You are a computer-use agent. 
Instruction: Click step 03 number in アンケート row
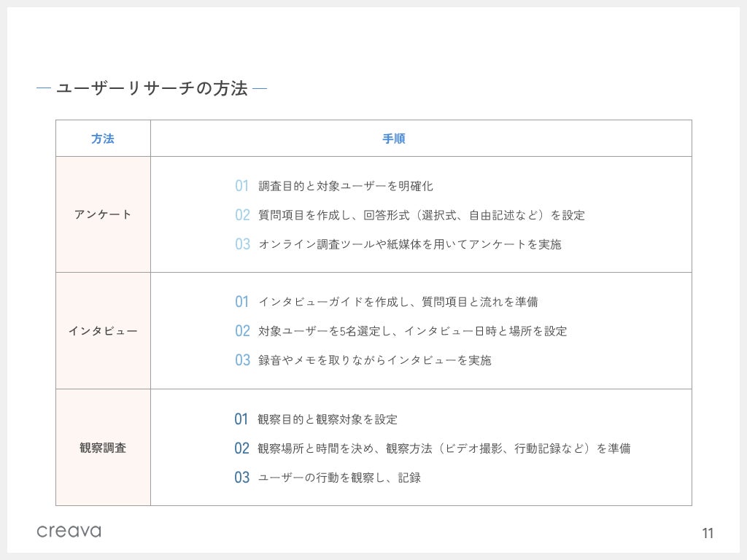242,244
